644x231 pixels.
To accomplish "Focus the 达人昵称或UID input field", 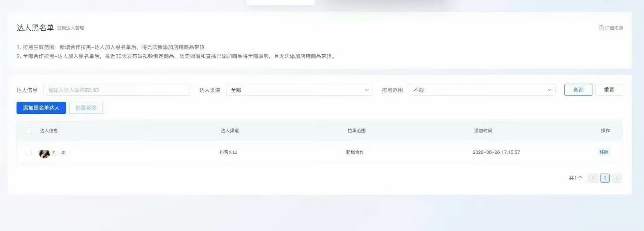I will (117, 90).
